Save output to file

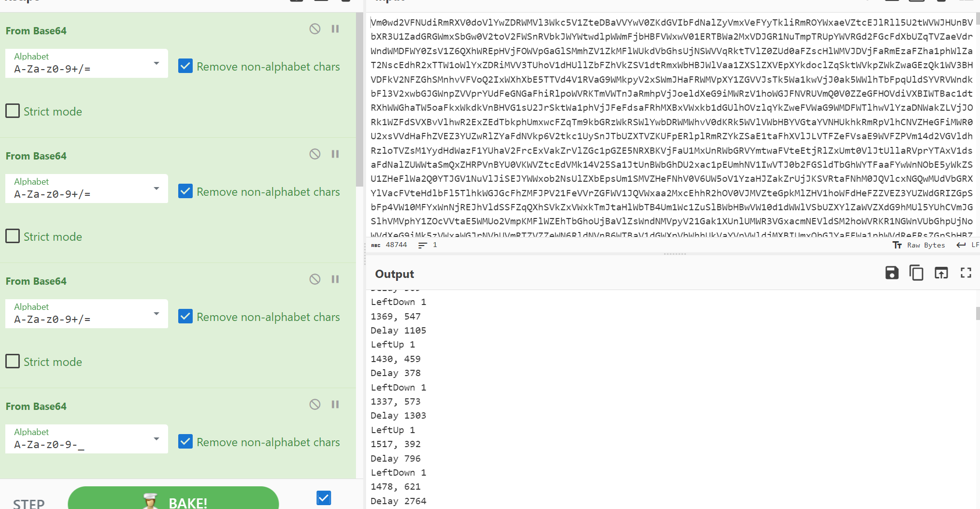(892, 273)
